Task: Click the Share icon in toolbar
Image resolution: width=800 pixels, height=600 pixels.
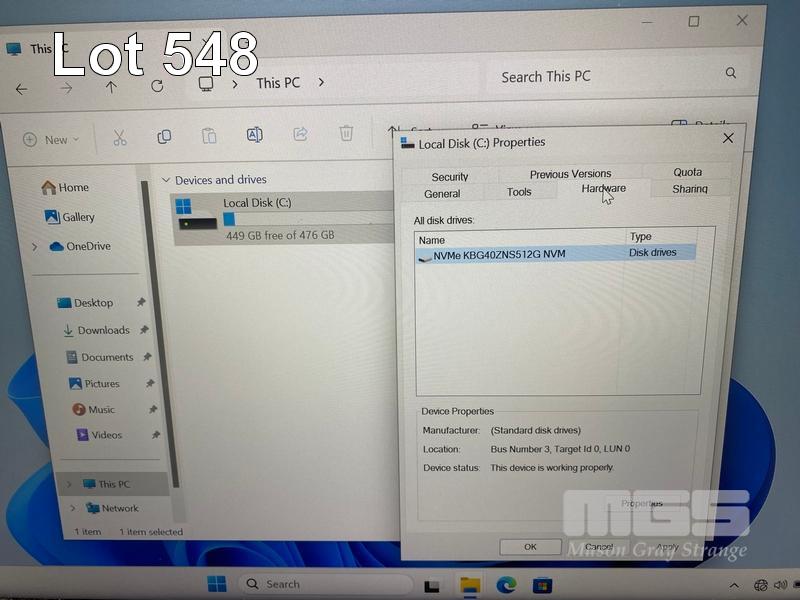Action: (300, 134)
